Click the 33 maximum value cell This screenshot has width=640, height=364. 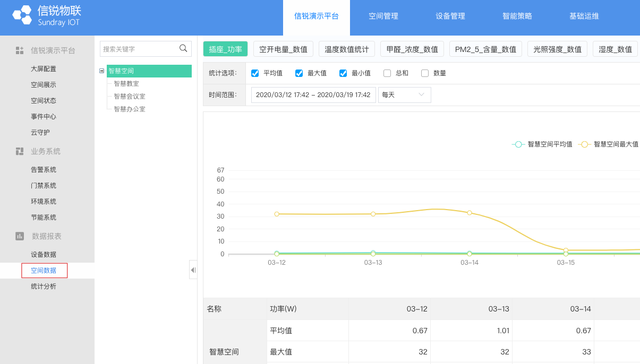553,352
